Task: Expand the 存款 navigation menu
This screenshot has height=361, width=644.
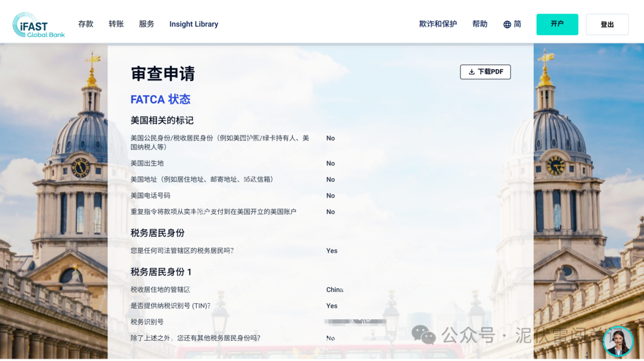Action: coord(86,24)
